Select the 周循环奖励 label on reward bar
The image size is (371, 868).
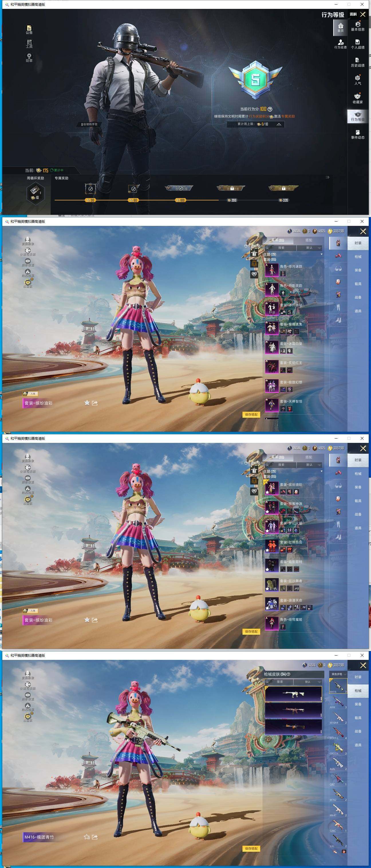(35, 178)
